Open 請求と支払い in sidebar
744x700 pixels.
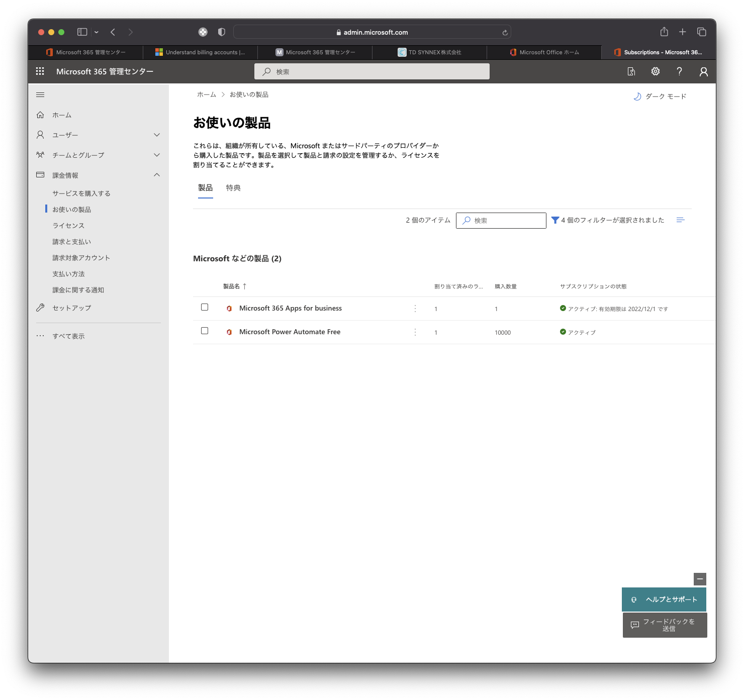(x=71, y=242)
